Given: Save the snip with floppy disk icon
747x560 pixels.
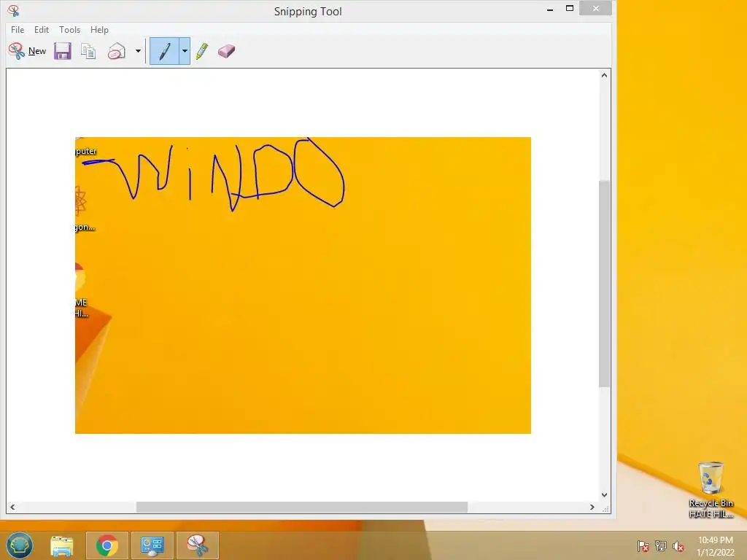Looking at the screenshot, I should [x=63, y=51].
